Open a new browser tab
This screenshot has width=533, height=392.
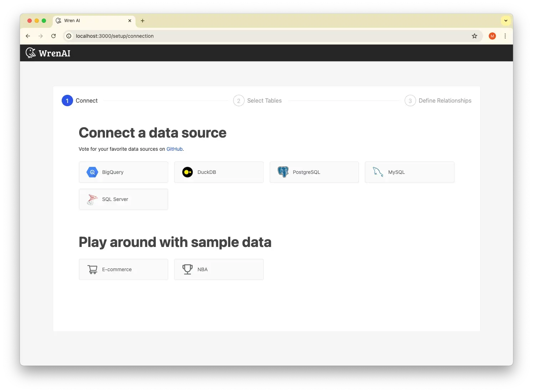tap(143, 21)
